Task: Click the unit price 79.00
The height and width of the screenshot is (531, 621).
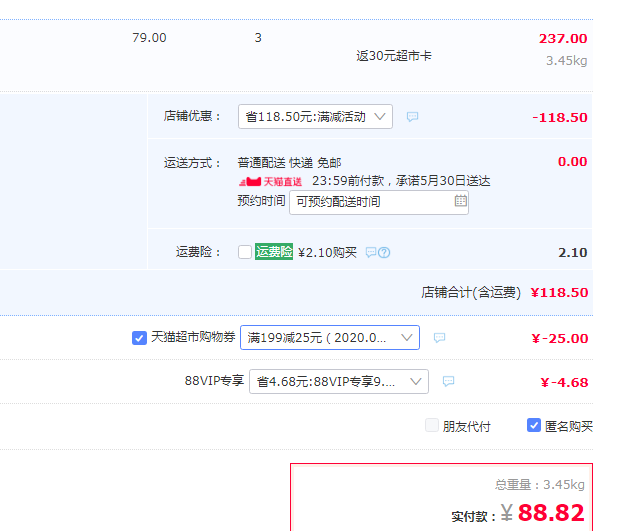Action: click(149, 38)
